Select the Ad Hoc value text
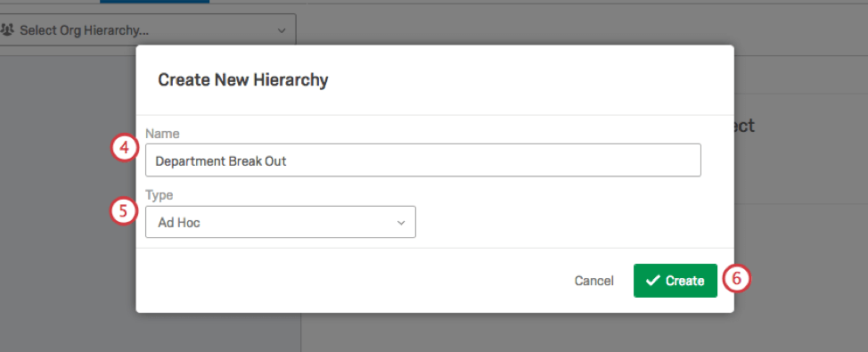 [179, 223]
